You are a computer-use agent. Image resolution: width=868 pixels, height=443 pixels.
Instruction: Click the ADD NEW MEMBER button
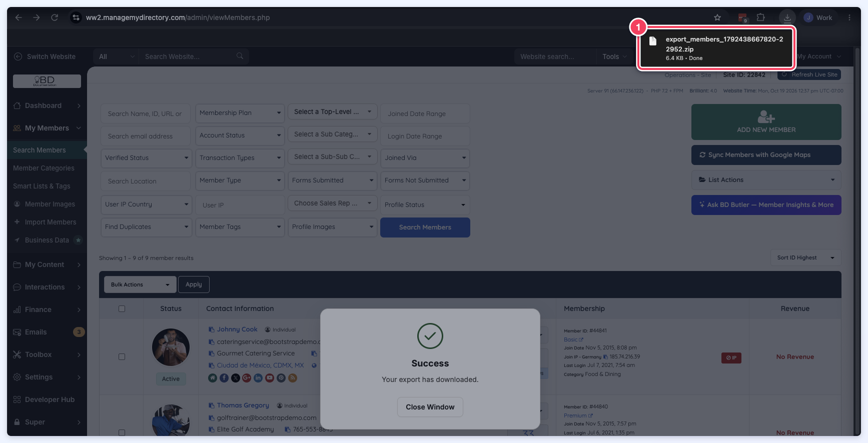point(766,122)
